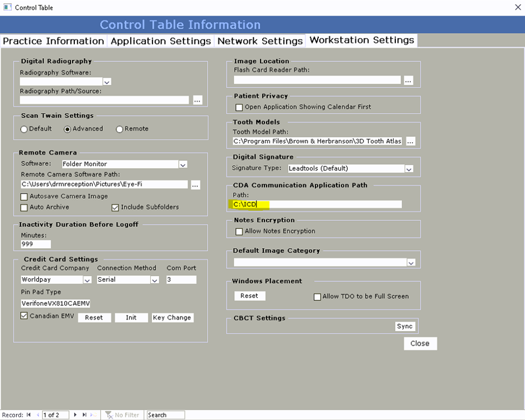
Task: Go to the next record
Action: [75, 415]
